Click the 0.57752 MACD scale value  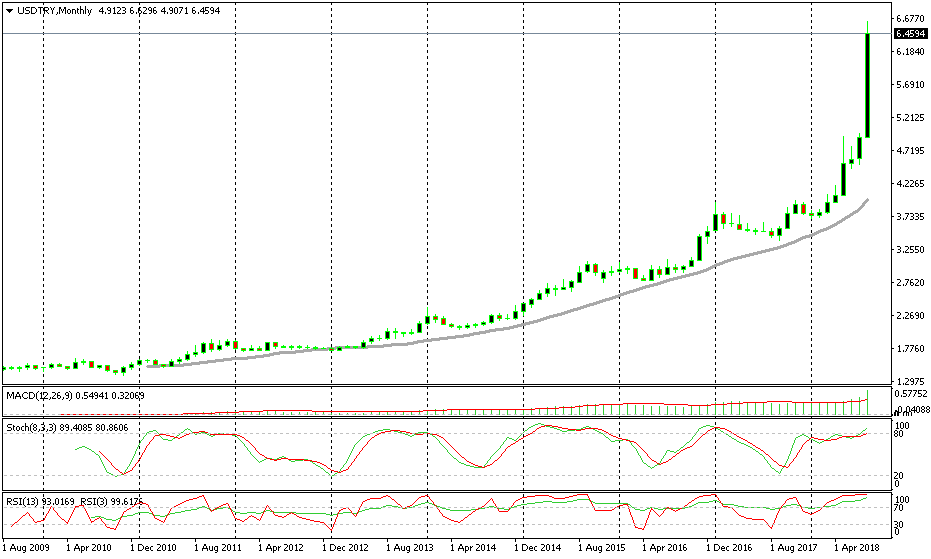(x=912, y=393)
